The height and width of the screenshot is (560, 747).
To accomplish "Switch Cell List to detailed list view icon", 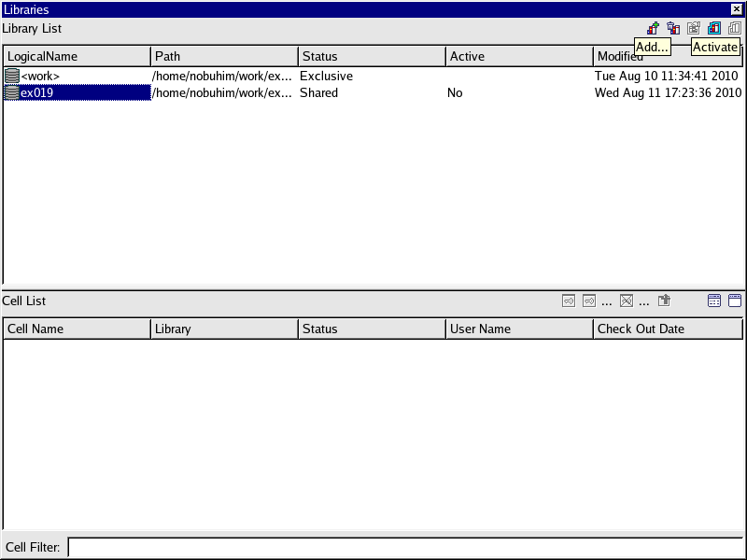I will pos(714,301).
